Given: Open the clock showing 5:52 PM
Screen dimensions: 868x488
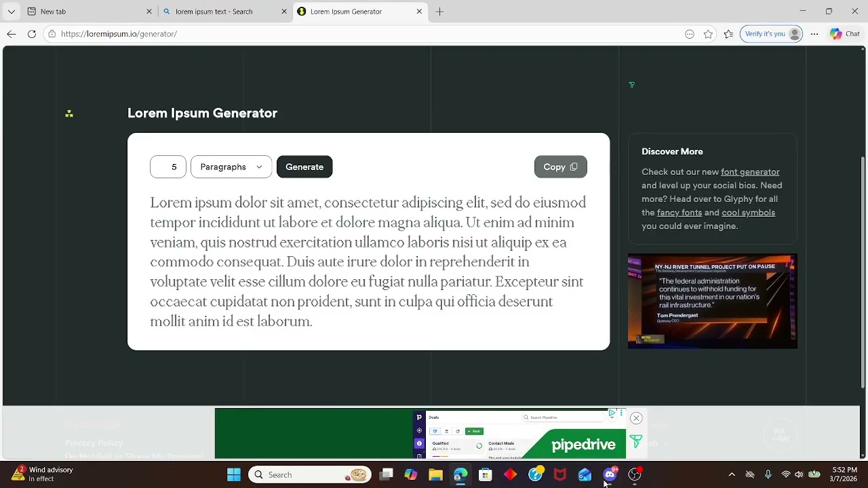Looking at the screenshot, I should 844,475.
